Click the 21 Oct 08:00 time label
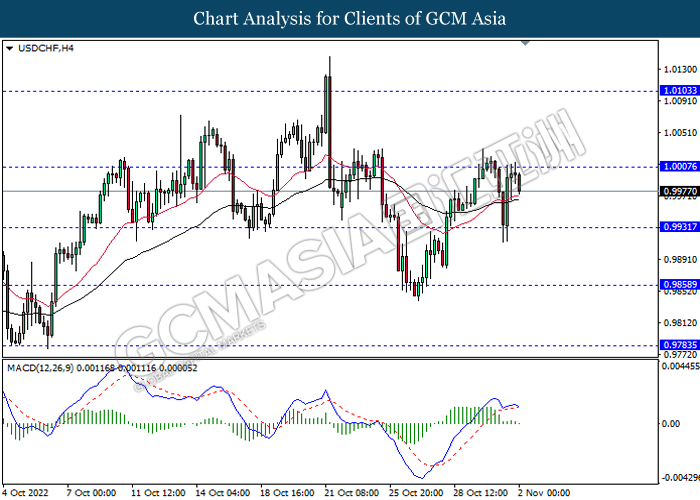This screenshot has width=700, height=500. point(352,493)
